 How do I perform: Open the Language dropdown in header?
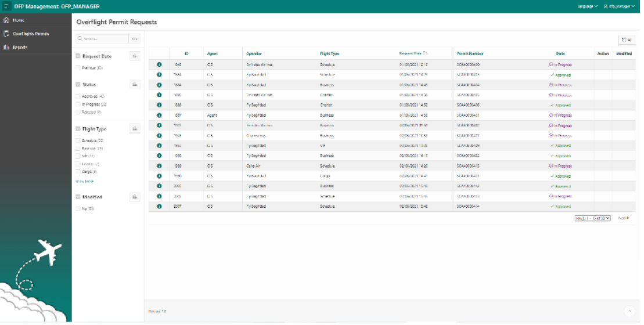[x=587, y=6]
